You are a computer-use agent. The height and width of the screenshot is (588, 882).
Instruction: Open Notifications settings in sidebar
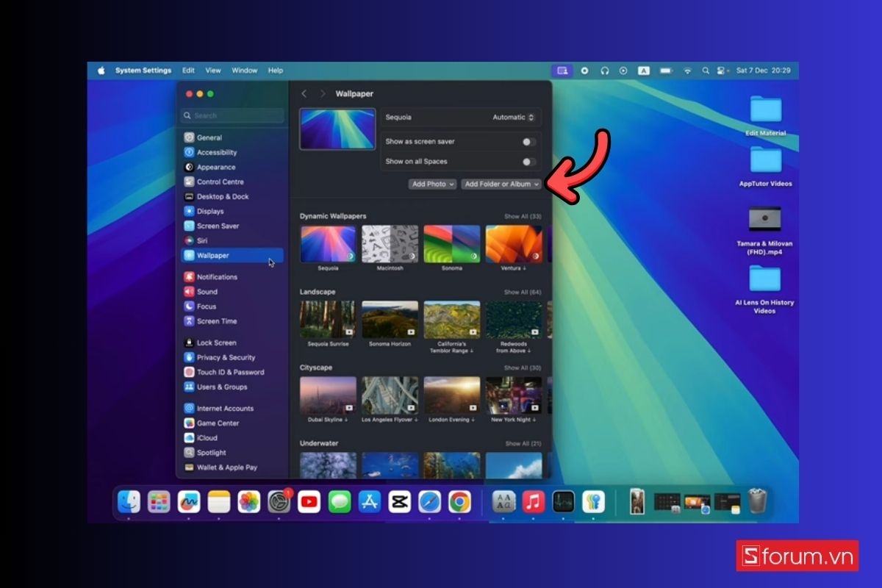coord(232,277)
